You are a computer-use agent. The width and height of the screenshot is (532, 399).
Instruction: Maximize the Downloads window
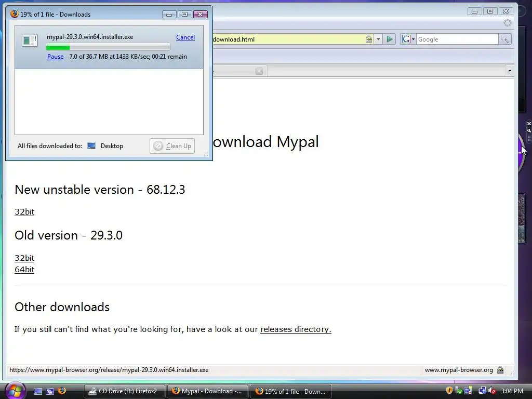coord(184,14)
